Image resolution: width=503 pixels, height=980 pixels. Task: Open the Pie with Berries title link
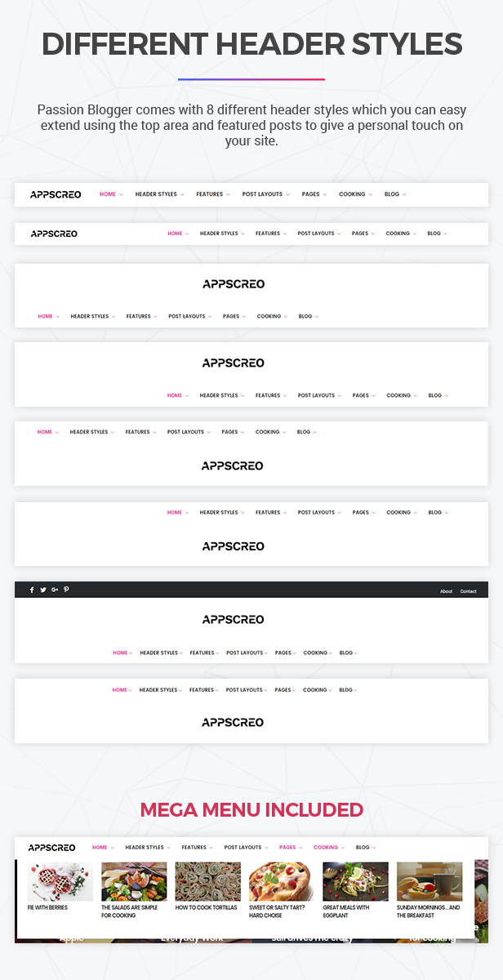(x=48, y=907)
